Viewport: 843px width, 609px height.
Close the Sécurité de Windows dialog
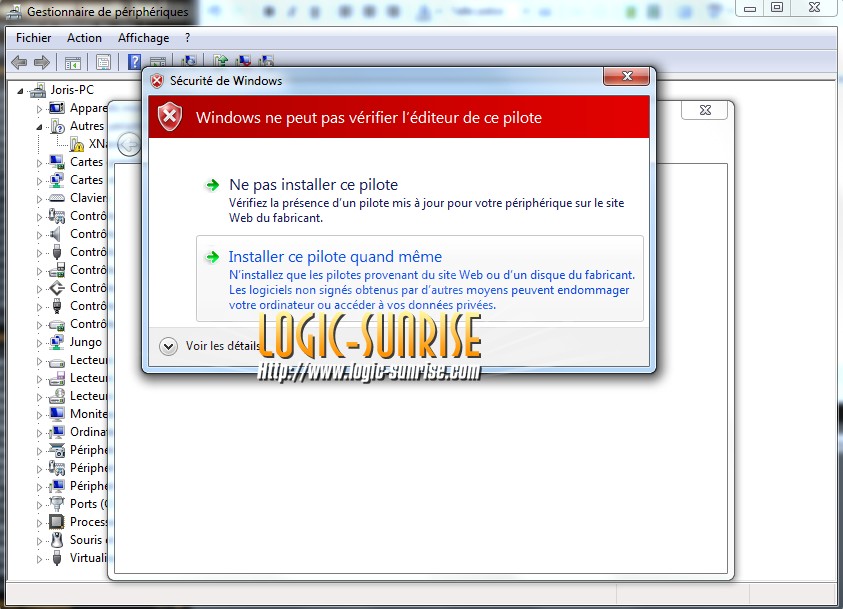(627, 76)
